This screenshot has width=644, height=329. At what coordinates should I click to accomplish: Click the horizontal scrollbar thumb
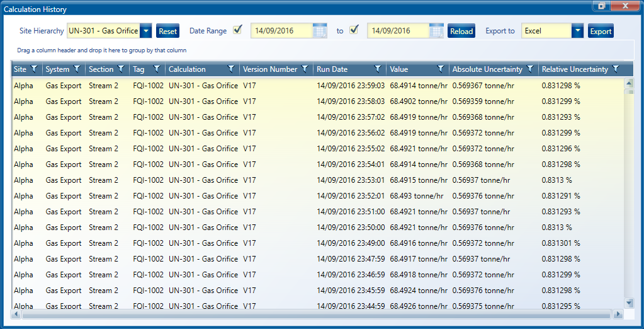pos(316,315)
